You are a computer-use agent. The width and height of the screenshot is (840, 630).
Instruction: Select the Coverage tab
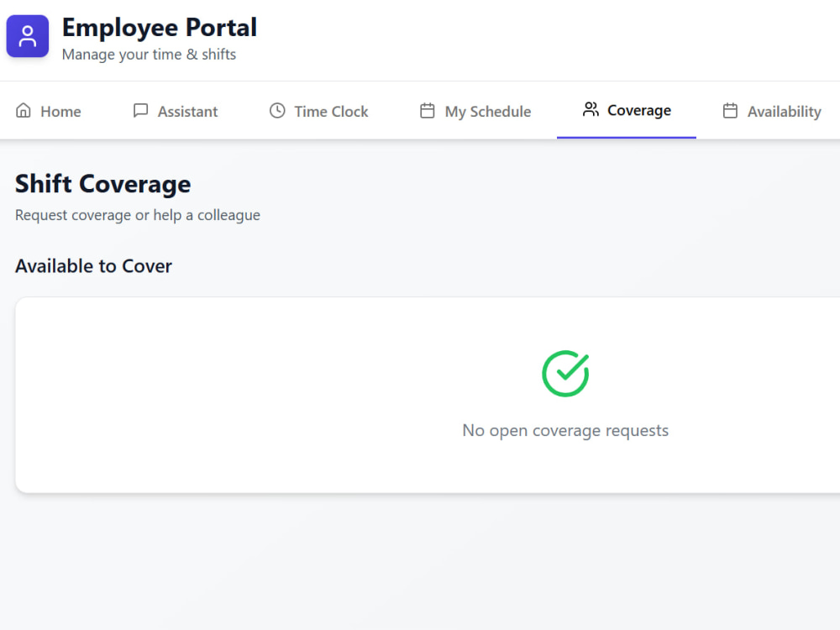[627, 111]
